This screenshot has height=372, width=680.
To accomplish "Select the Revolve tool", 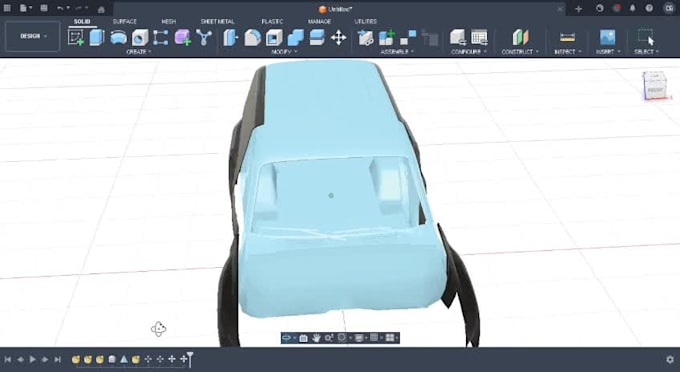I will pos(118,38).
